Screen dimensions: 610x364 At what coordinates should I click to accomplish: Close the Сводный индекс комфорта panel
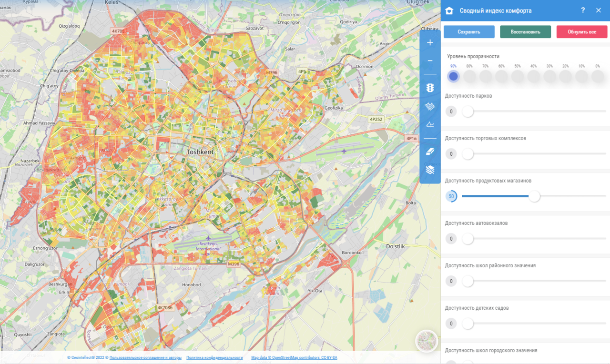tap(599, 10)
